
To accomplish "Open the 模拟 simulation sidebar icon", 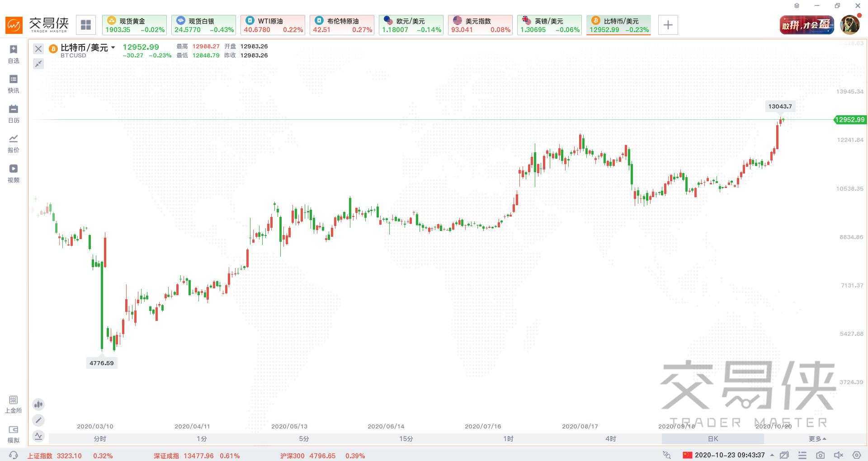I will point(14,434).
